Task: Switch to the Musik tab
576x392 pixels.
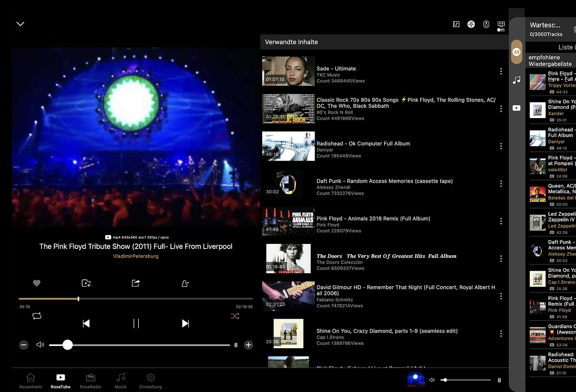Action: point(121,381)
